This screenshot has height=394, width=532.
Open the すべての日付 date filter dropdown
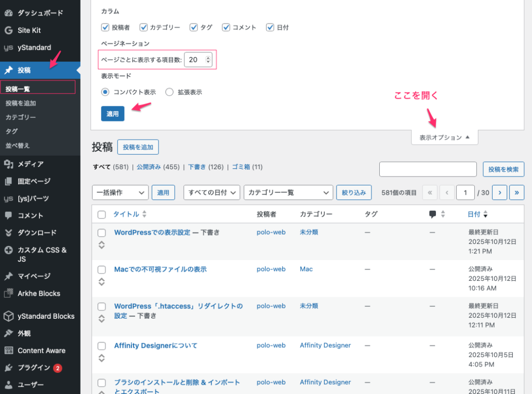click(x=211, y=193)
